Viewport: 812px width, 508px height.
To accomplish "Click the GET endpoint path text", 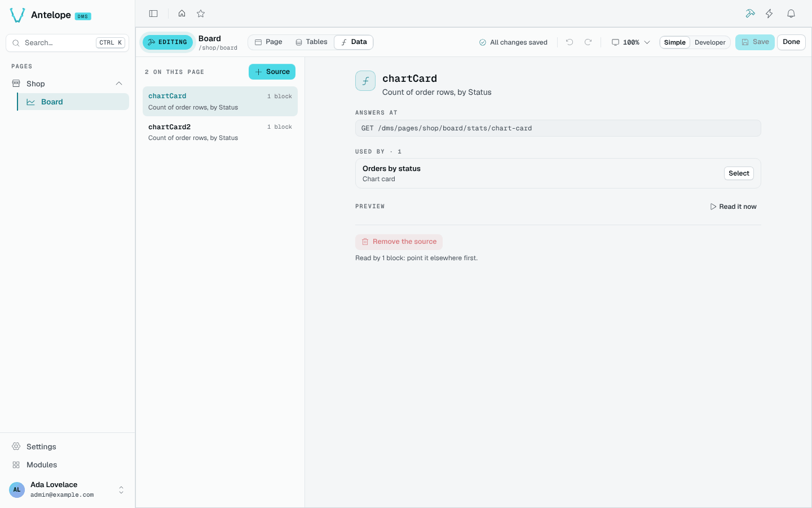I will click(447, 128).
